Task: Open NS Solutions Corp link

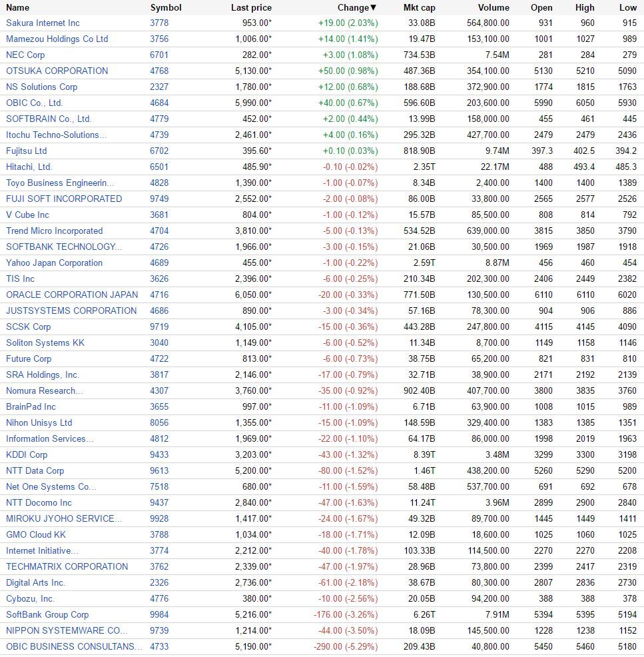Action: click(x=41, y=87)
